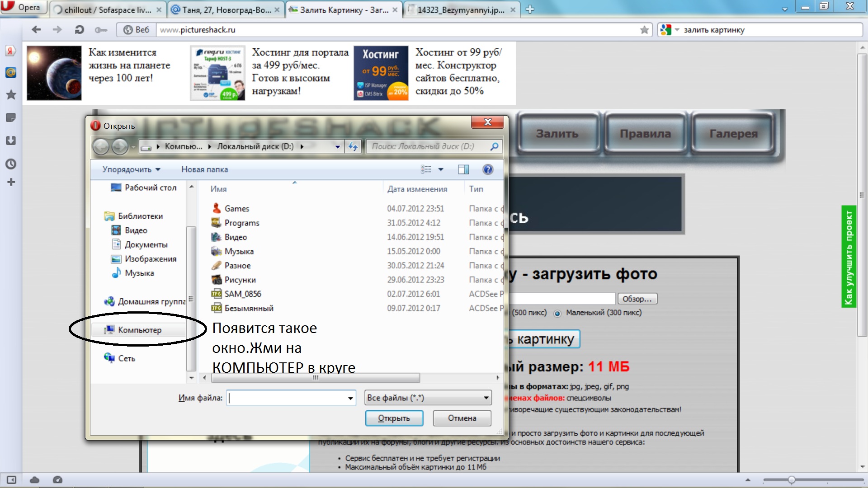
Task: Go forward with the browser forward arrow
Action: click(x=57, y=30)
